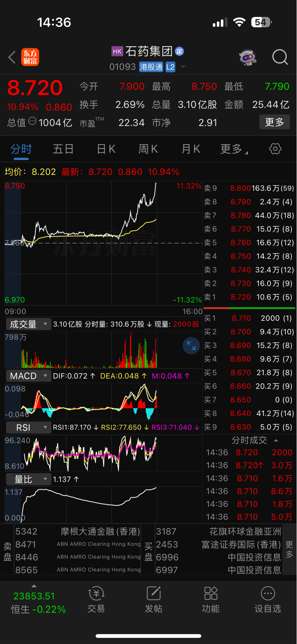Tap 更多 beside broker queue

click(289, 550)
